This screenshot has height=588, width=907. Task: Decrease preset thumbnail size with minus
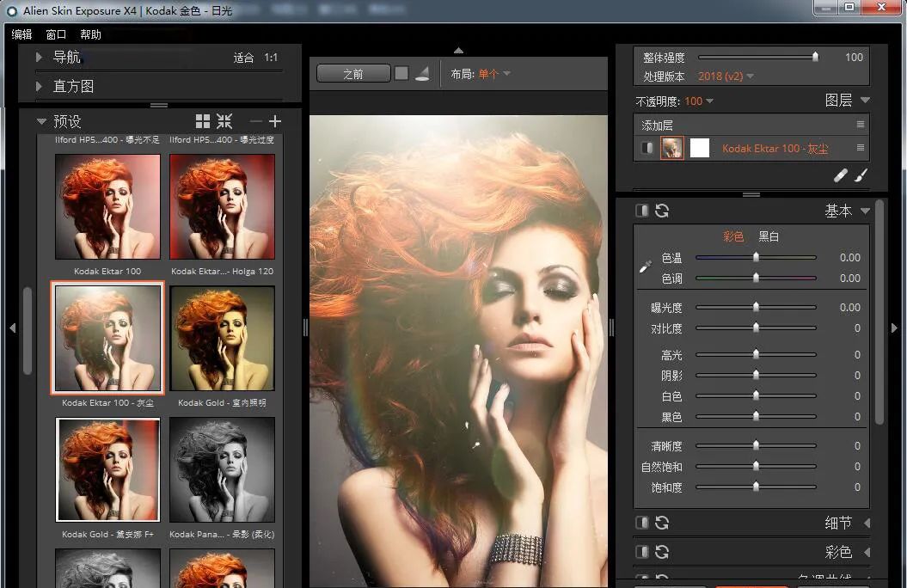coord(255,121)
